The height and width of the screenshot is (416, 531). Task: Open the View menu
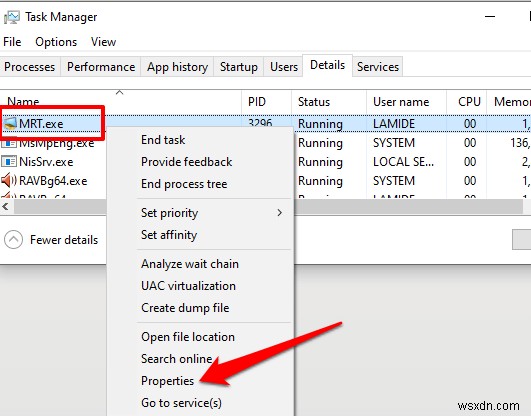pyautogui.click(x=103, y=42)
